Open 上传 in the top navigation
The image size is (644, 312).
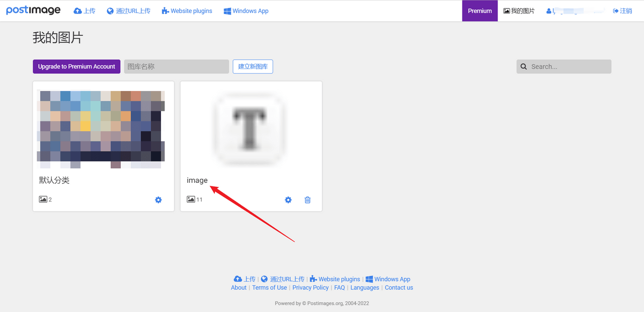click(x=85, y=11)
